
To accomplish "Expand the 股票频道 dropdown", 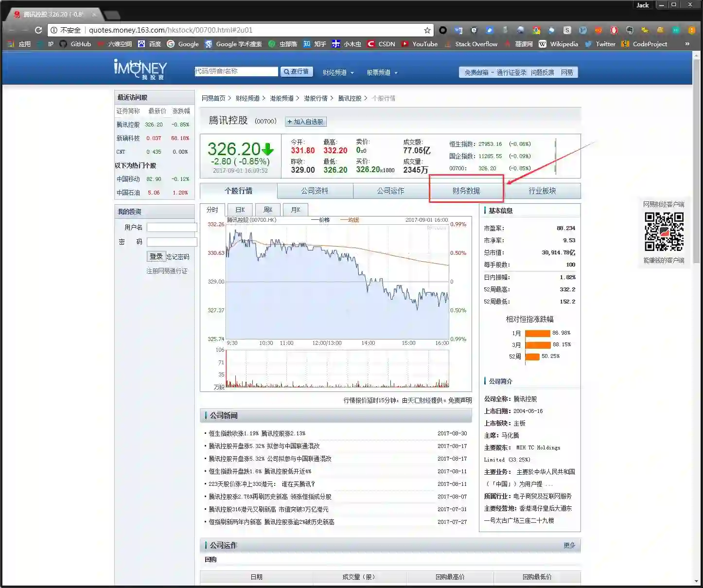I will pos(382,72).
